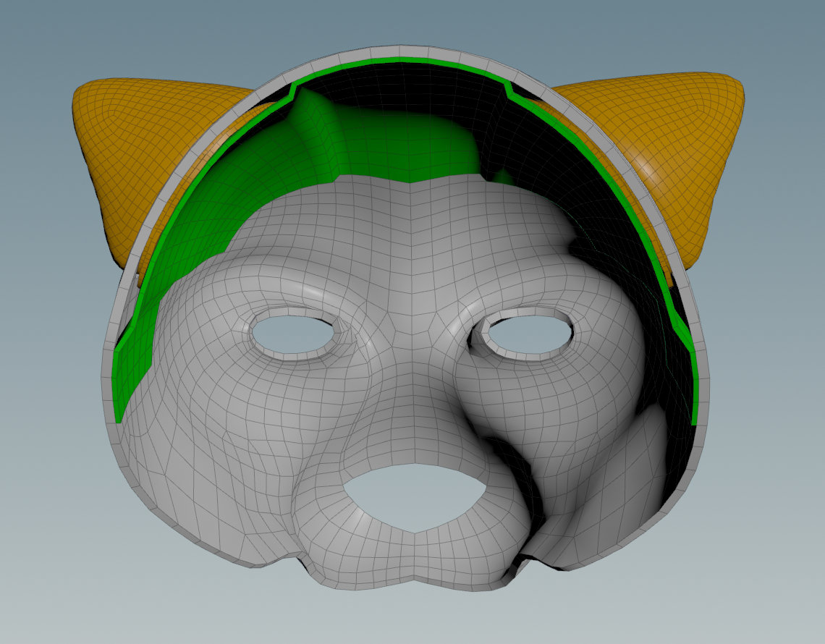Click the left orange ear mesh
825x644 pixels.
click(x=145, y=145)
